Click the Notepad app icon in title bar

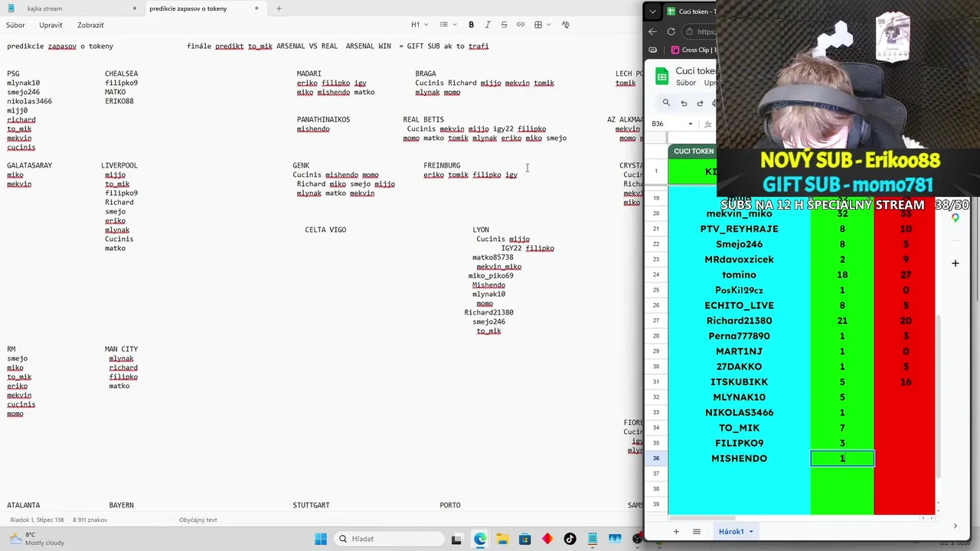[x=11, y=8]
